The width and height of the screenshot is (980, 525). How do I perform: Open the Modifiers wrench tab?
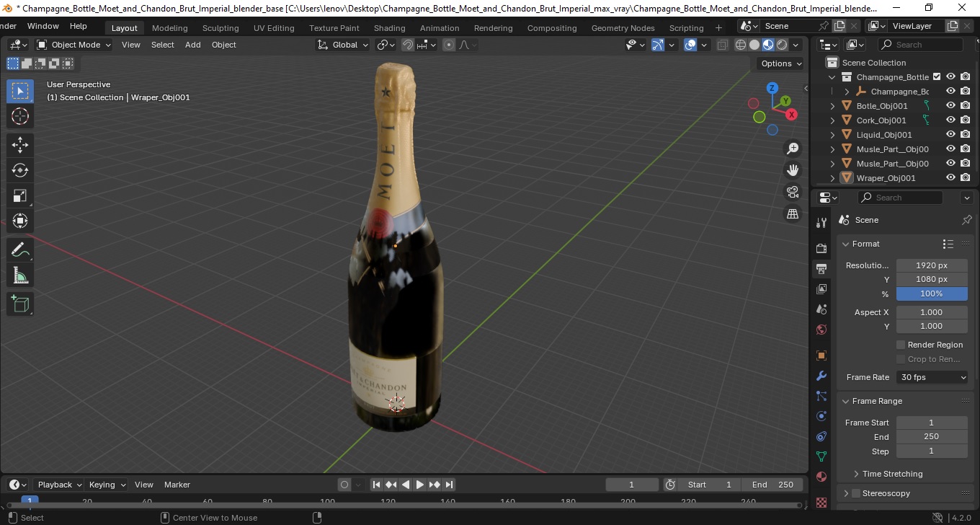[x=821, y=376]
